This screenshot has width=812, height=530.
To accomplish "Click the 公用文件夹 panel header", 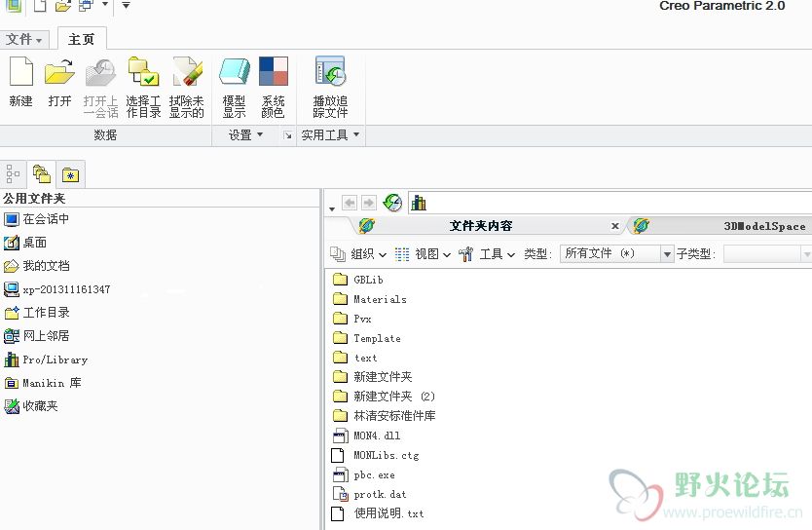I will tap(34, 199).
